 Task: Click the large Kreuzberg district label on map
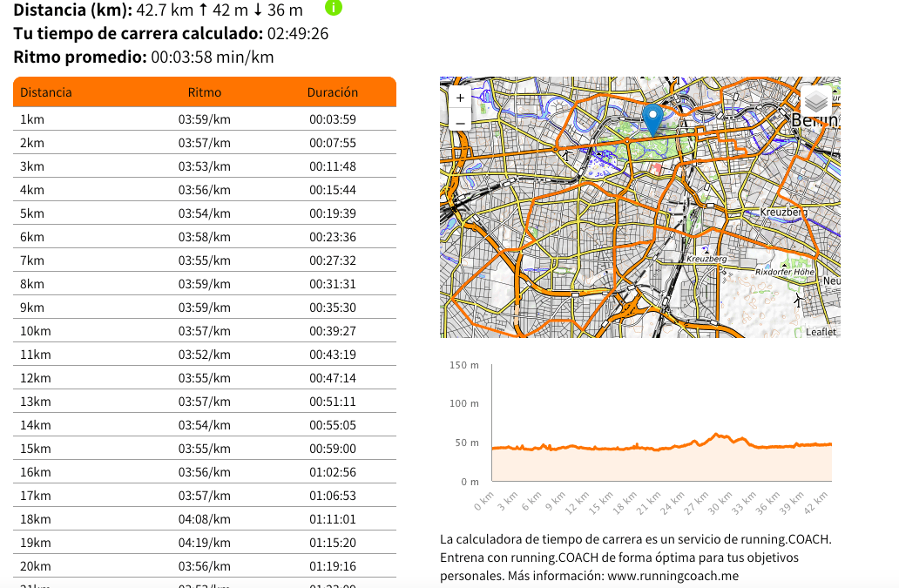[x=783, y=212]
